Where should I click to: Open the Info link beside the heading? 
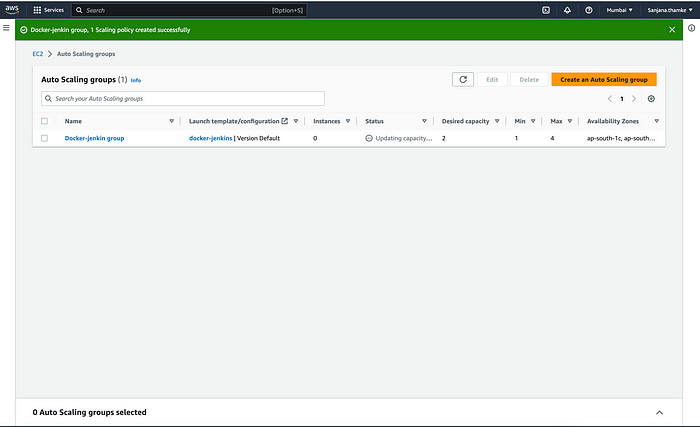click(136, 80)
